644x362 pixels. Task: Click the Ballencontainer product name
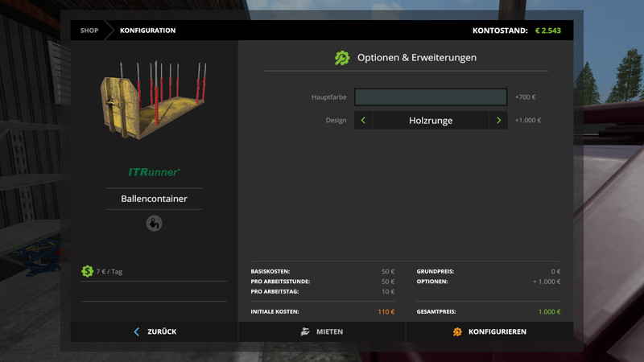(154, 198)
